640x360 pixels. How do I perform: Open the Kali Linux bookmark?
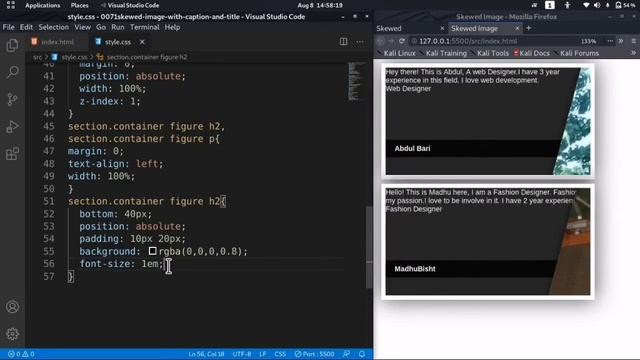(396, 53)
